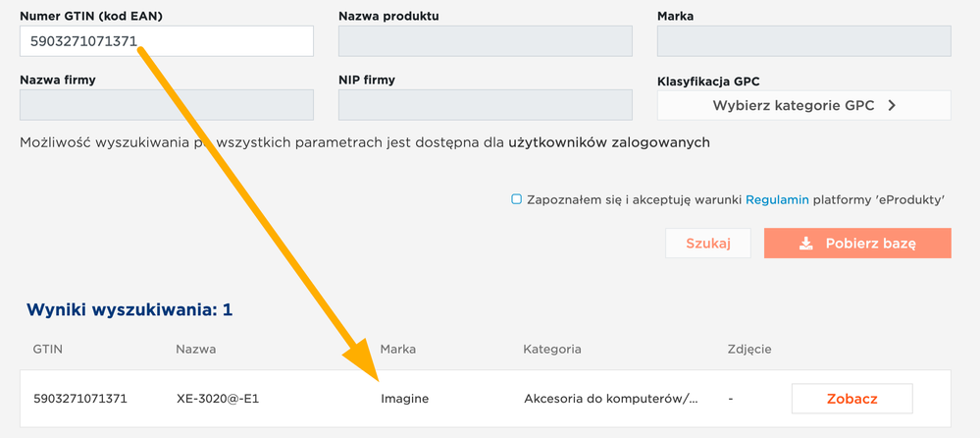This screenshot has height=438, width=980.
Task: Click the chevron arrow beside Wybierz kategorie GPC
Action: tap(892, 106)
